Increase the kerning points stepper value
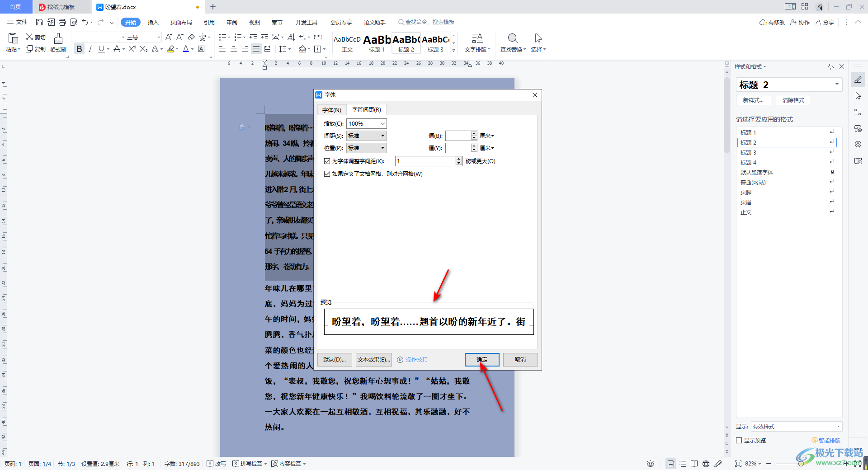Screen dimensions: 868x470 tap(459, 159)
